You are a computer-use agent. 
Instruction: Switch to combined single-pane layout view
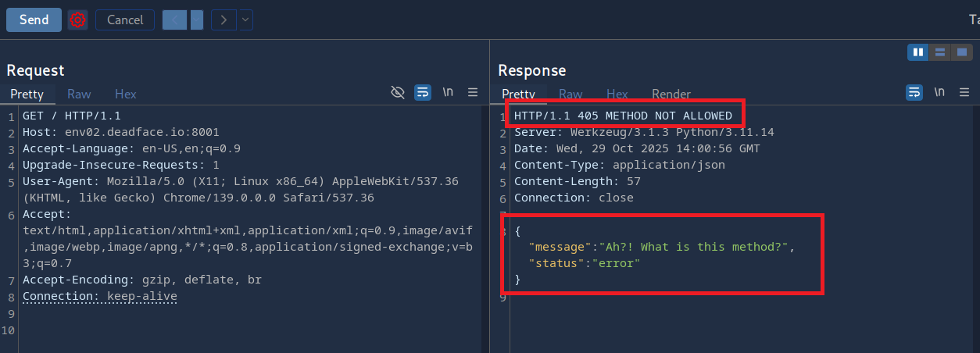click(x=960, y=52)
